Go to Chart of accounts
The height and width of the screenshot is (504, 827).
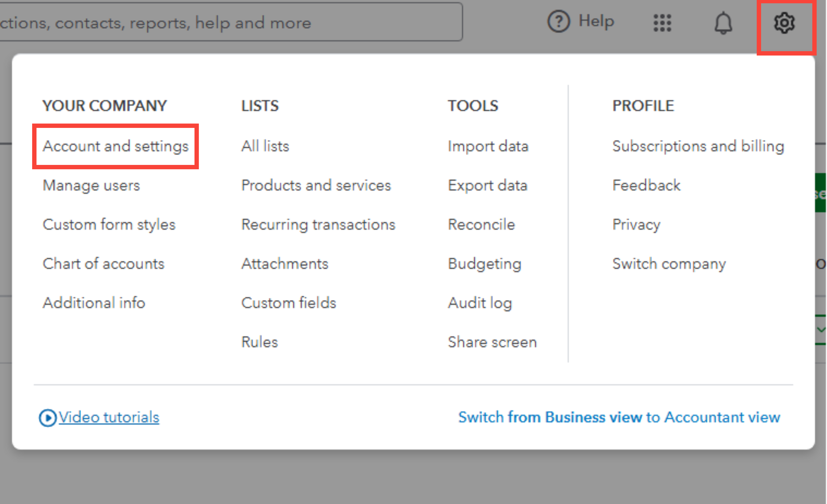click(104, 264)
